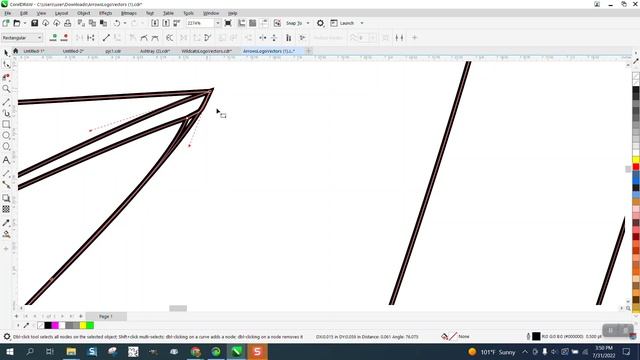
Task: Toggle Show Guidelines button
Action: pos(264,23)
